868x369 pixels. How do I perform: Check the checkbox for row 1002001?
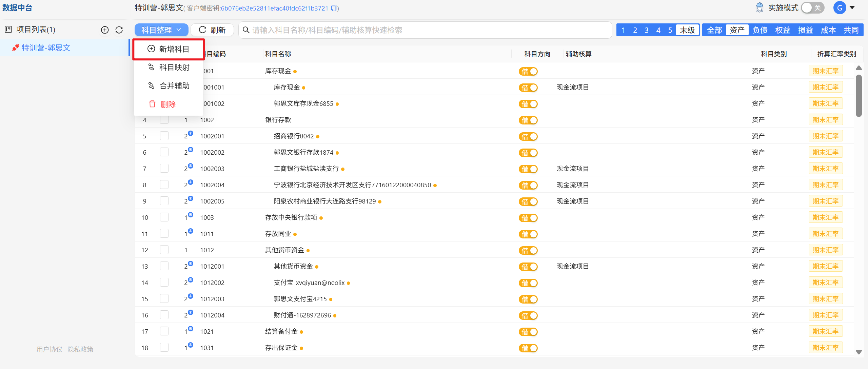[164, 136]
